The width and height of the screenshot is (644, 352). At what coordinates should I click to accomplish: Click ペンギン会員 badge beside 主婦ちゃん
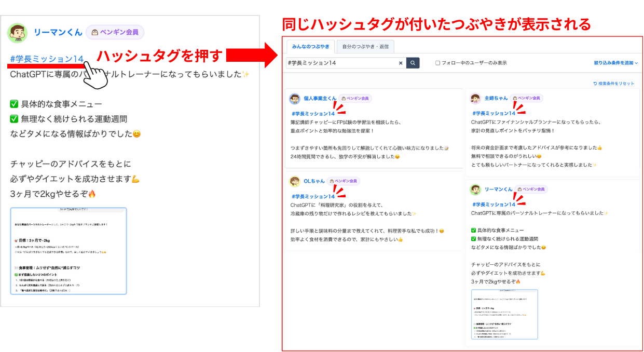(526, 98)
